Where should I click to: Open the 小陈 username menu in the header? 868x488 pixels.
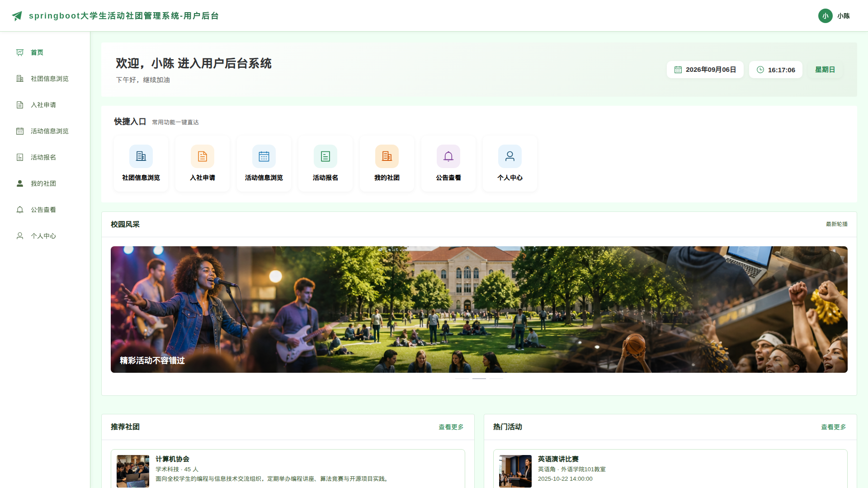pos(844,16)
